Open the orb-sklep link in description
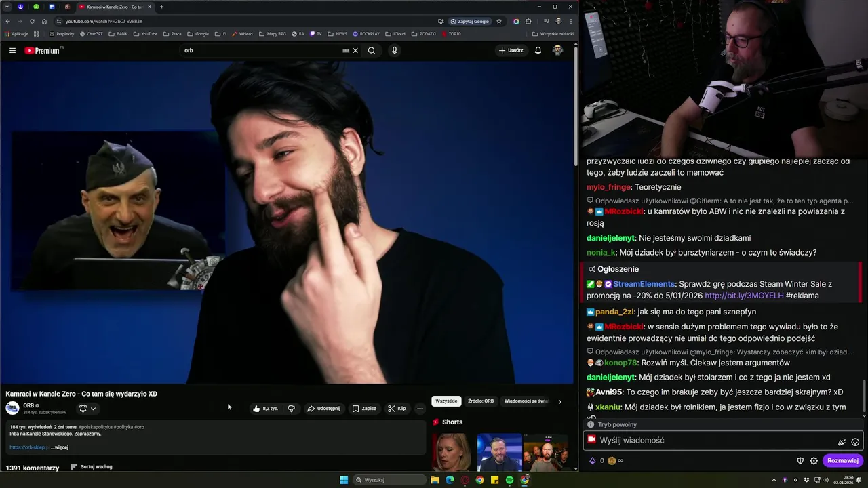 [x=28, y=447]
